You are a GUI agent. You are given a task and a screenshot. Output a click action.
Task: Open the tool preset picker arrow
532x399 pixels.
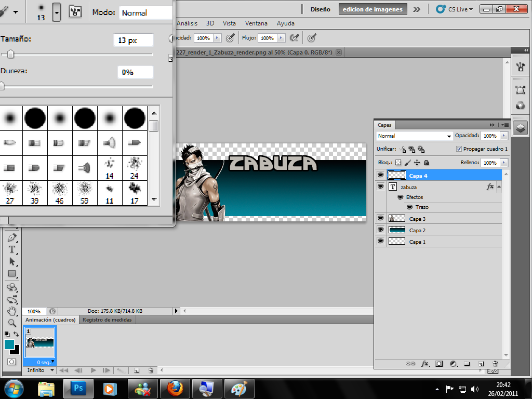16,12
